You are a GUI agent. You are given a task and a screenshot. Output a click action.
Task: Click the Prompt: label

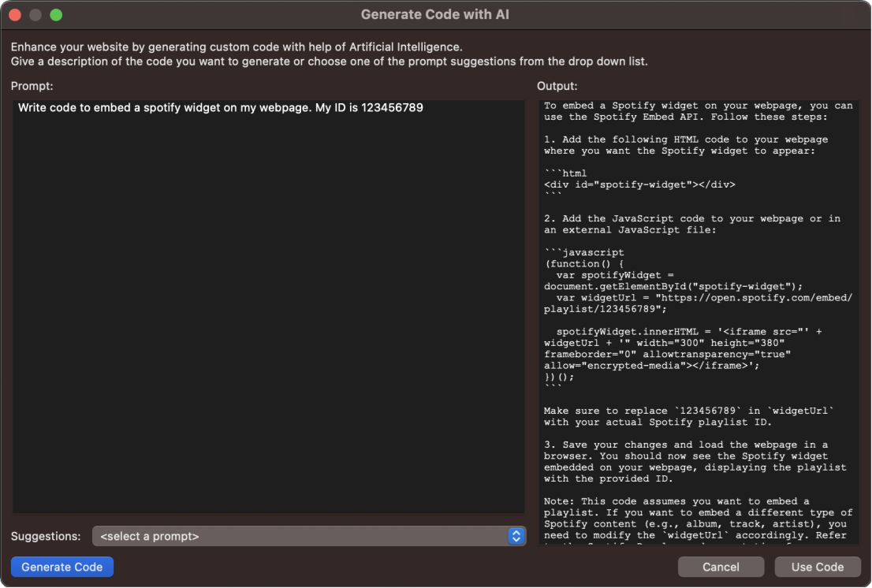pos(32,86)
